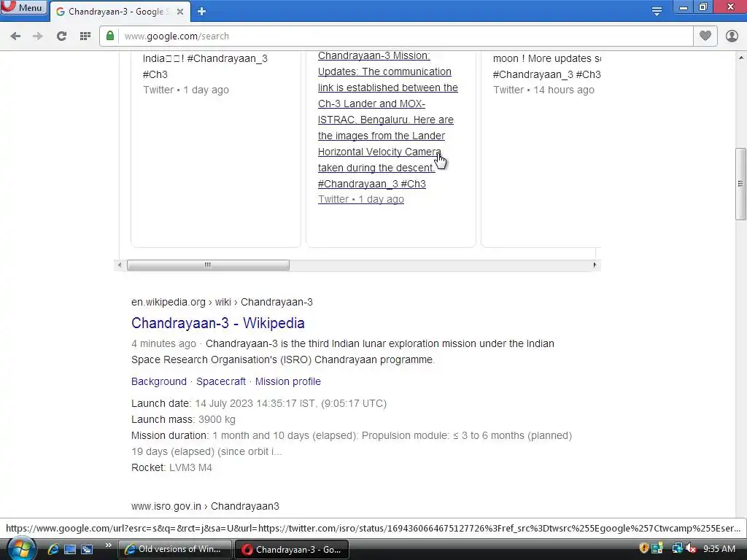The height and width of the screenshot is (560, 747).
Task: Click the page scrollbar up arrow
Action: (740, 58)
